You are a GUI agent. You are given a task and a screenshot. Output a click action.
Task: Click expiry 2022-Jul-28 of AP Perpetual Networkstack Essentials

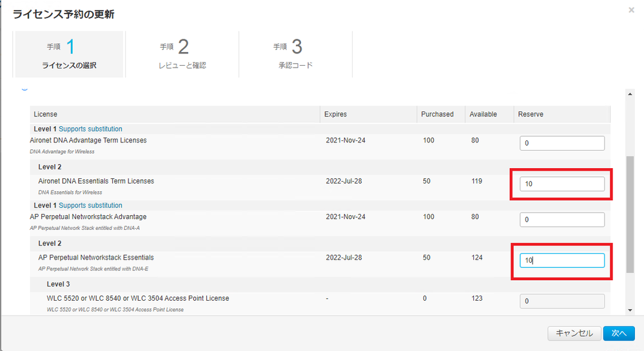pyautogui.click(x=344, y=258)
